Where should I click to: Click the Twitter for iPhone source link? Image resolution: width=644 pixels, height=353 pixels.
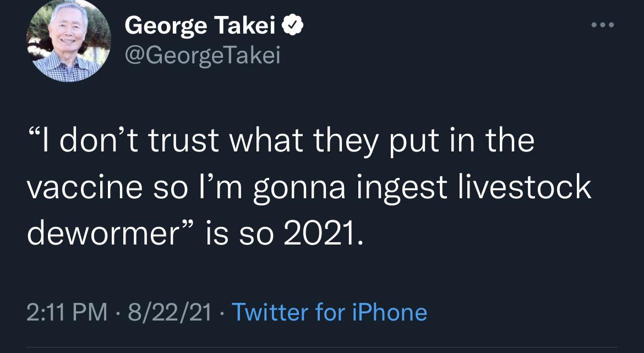(329, 312)
